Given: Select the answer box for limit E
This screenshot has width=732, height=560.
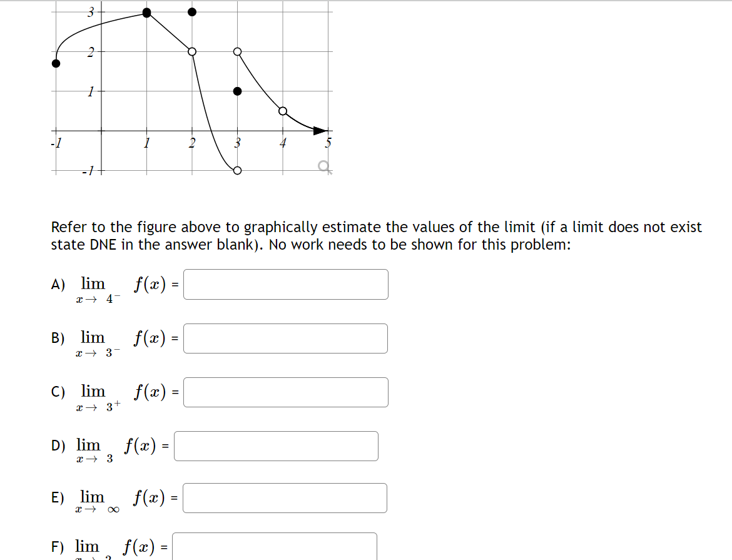Looking at the screenshot, I should [x=284, y=497].
